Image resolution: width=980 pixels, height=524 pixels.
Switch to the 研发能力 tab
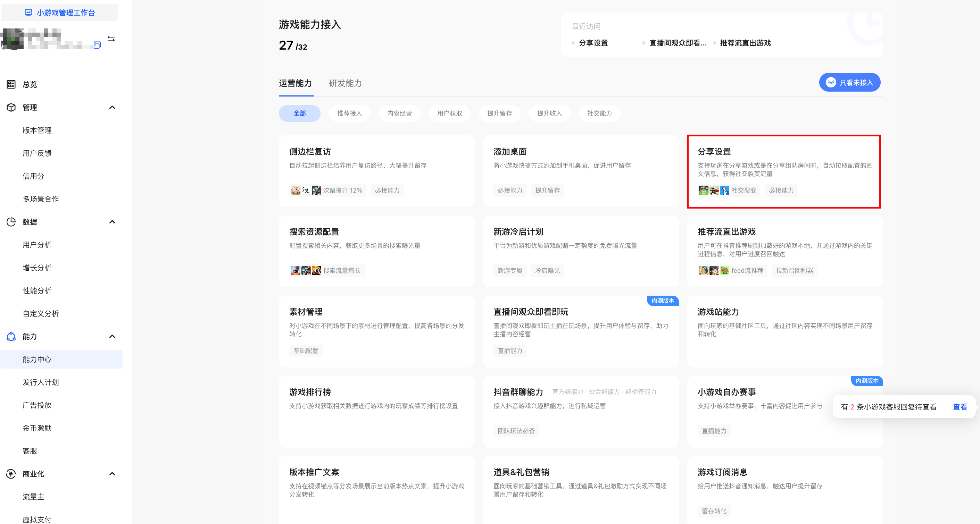point(345,83)
